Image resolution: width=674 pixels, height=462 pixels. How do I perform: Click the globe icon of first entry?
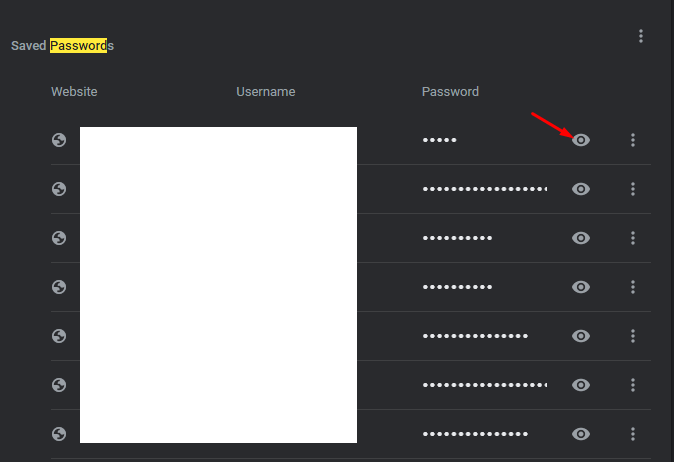[x=59, y=140]
